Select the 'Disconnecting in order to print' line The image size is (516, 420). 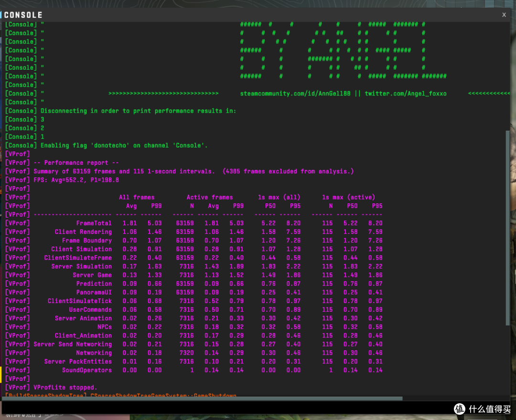[x=120, y=111]
